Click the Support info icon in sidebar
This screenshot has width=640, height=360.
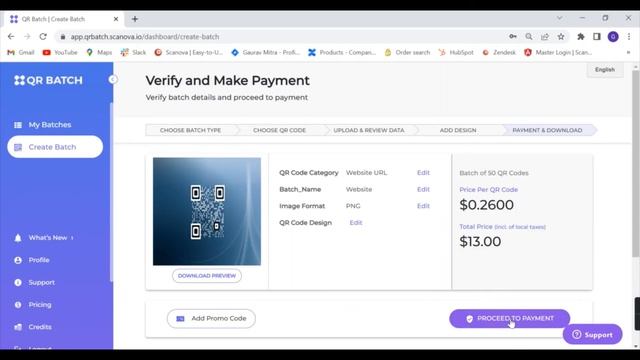click(18, 282)
